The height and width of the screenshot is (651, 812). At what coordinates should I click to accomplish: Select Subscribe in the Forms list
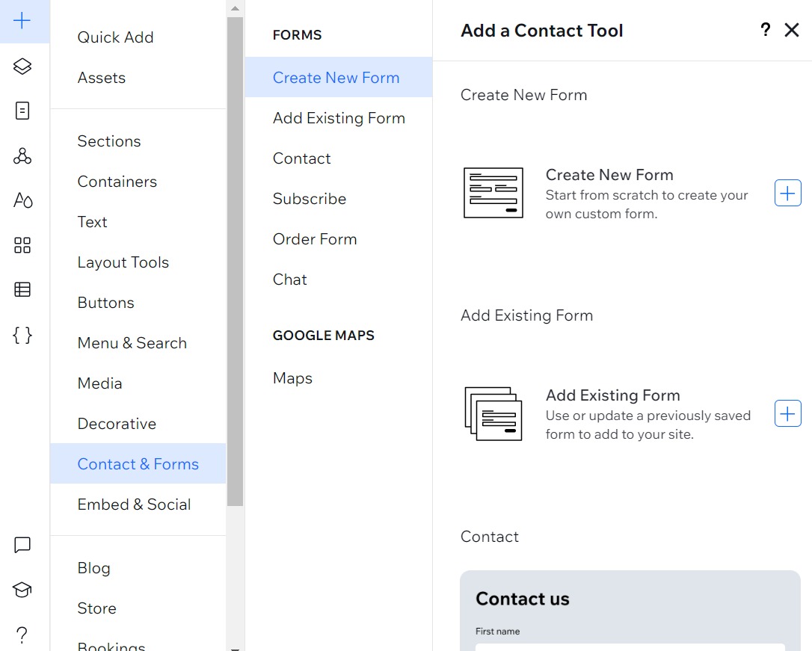point(309,199)
